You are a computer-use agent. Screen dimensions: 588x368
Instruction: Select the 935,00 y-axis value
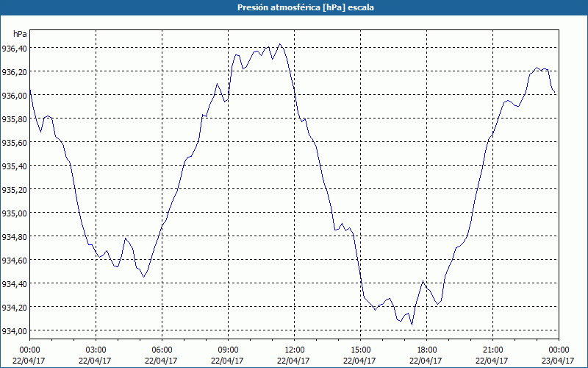point(14,213)
